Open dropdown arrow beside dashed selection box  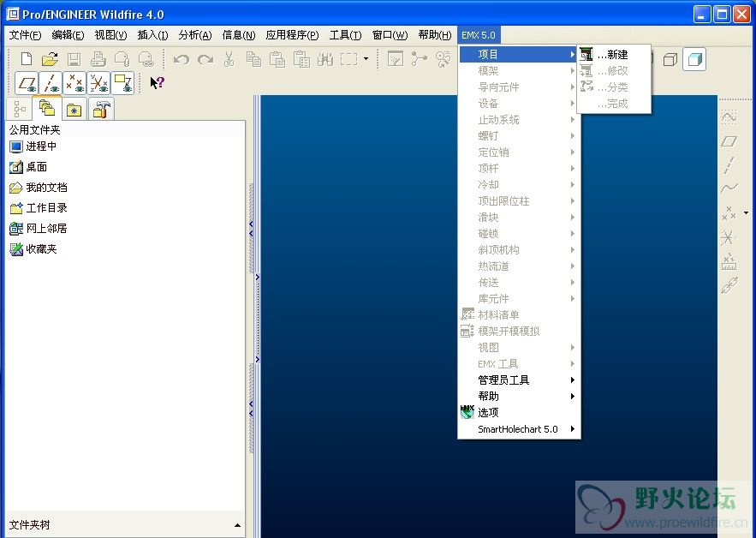(366, 59)
